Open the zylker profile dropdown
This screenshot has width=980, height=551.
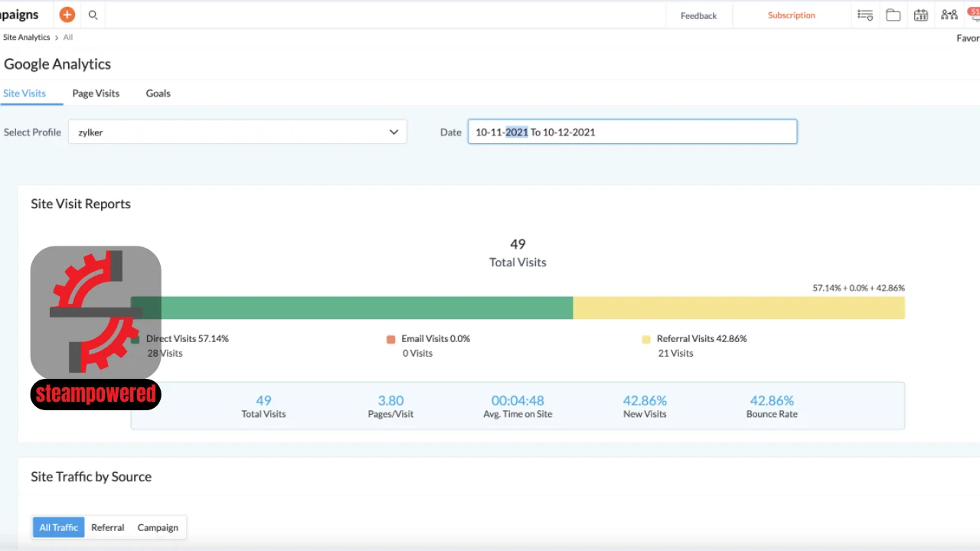237,132
